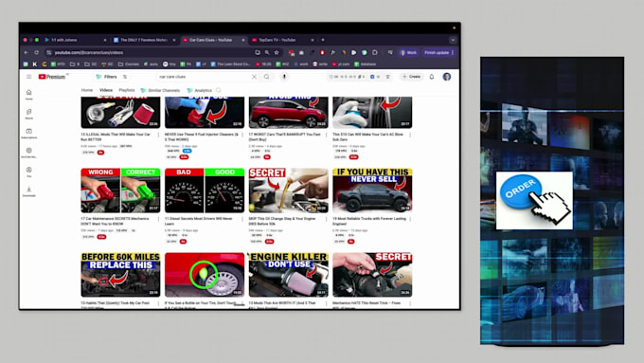
Task: Open YouTube Music in the sidebar
Action: (28, 153)
